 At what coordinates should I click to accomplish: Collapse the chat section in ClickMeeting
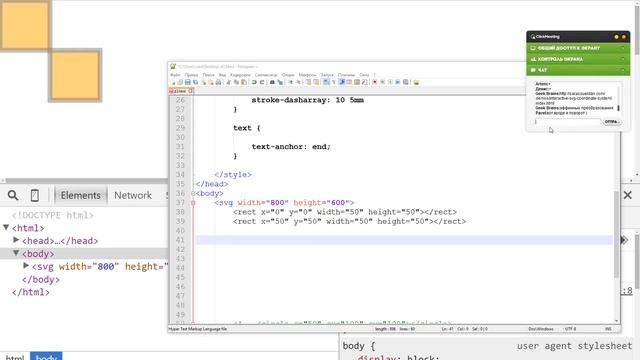(x=578, y=70)
